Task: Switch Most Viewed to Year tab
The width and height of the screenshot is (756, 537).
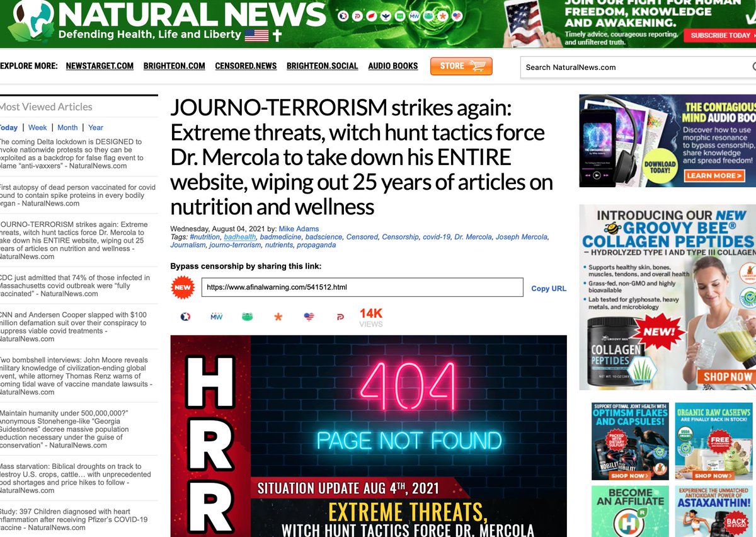Action: click(96, 127)
